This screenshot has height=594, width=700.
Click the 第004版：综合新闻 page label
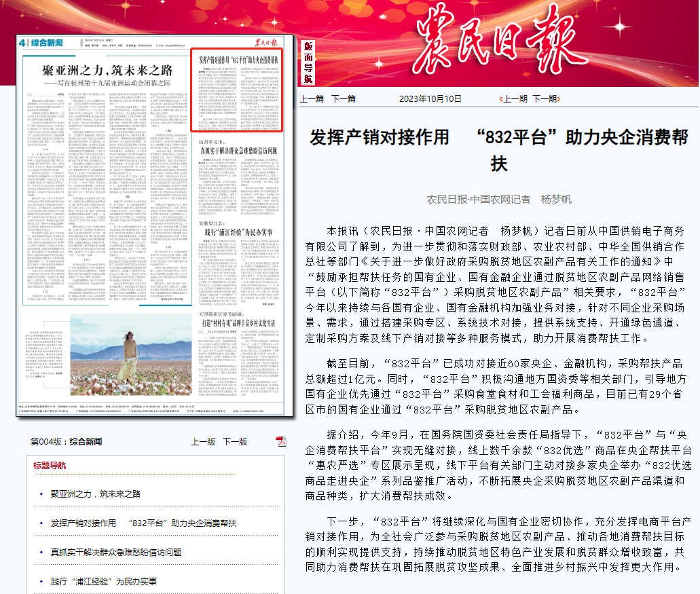coord(67,441)
